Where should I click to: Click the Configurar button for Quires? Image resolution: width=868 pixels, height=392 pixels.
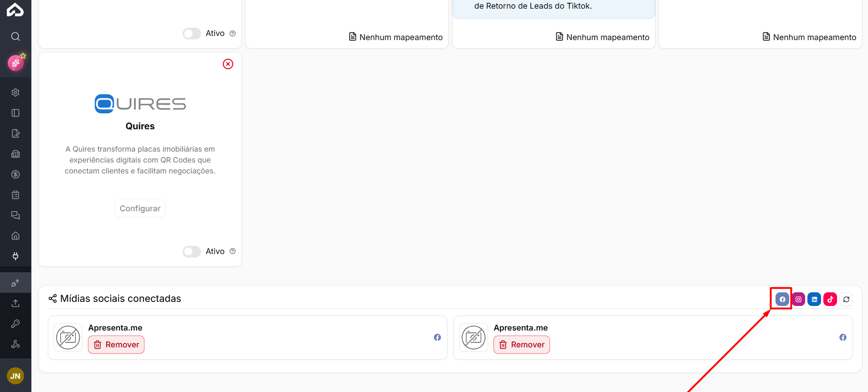tap(140, 208)
